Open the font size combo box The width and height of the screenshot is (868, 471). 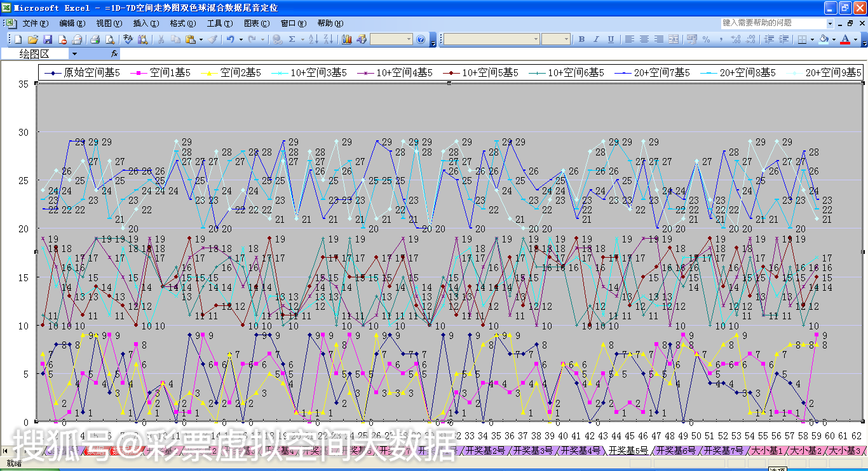[x=556, y=39]
